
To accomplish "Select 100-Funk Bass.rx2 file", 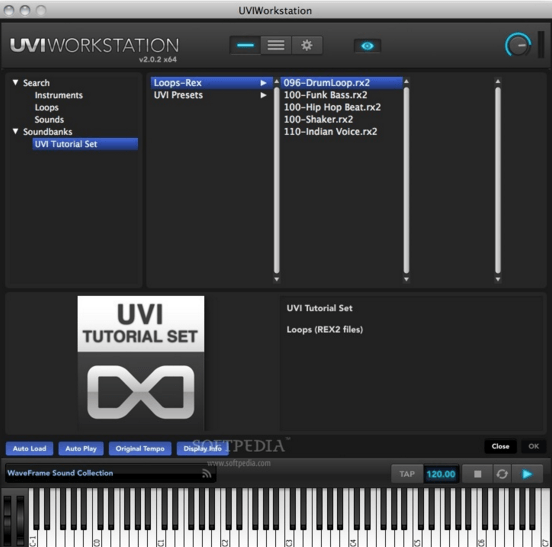I will point(326,95).
